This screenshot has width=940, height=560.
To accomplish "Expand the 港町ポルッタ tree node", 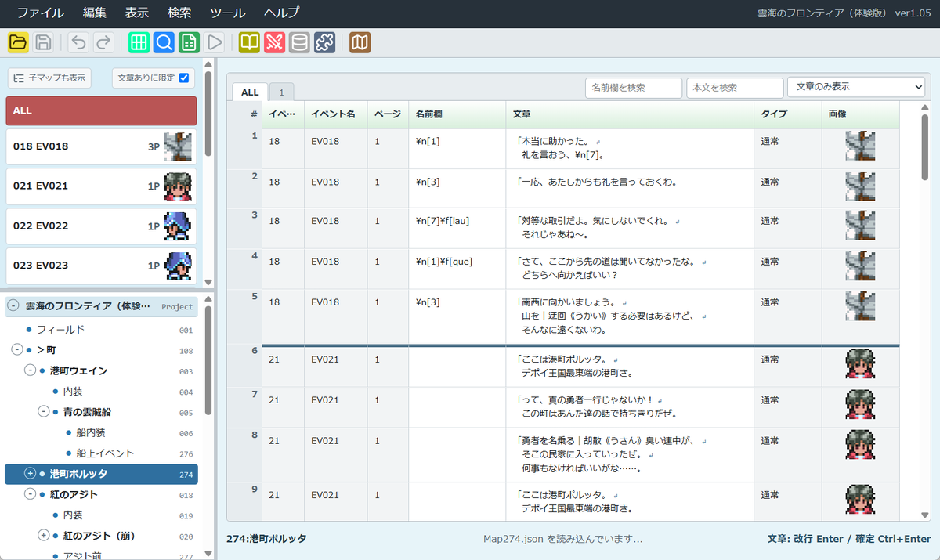I will click(x=31, y=473).
